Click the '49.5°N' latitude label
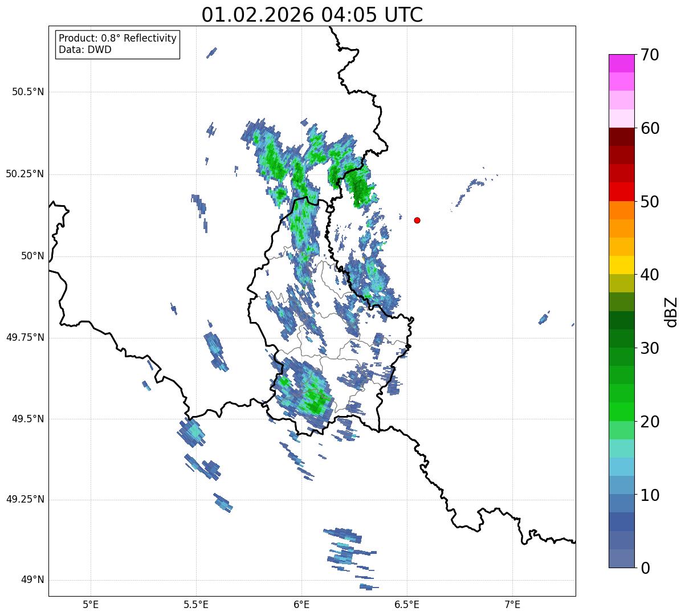Screen dimensions: 685x616 (28, 419)
